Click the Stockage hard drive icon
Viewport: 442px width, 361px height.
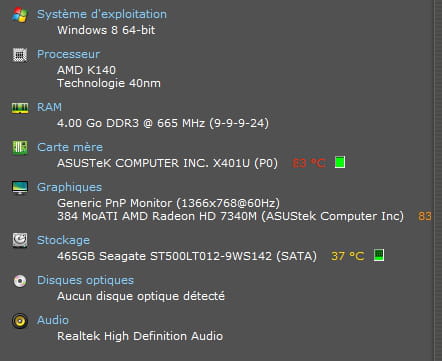pyautogui.click(x=20, y=240)
